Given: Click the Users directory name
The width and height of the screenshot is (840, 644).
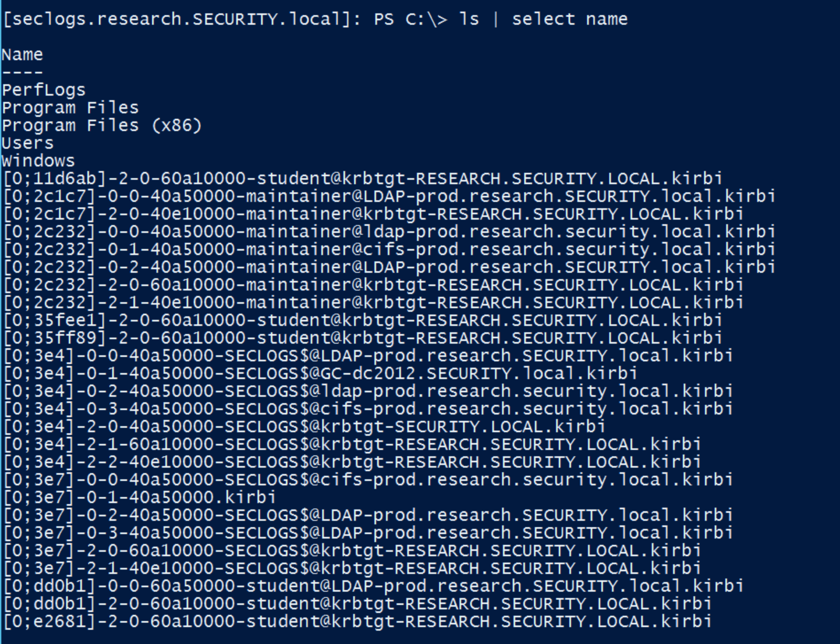Looking at the screenshot, I should coord(27,143).
